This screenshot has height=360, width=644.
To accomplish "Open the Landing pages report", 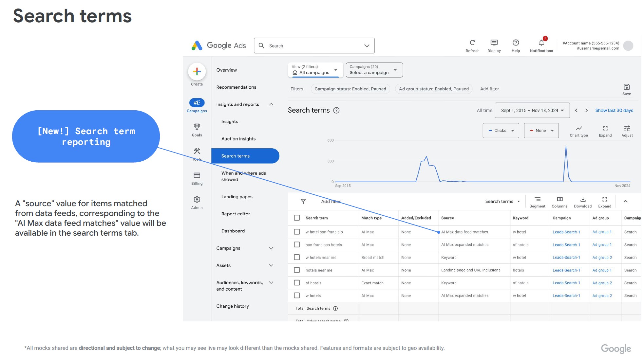I will tap(237, 197).
